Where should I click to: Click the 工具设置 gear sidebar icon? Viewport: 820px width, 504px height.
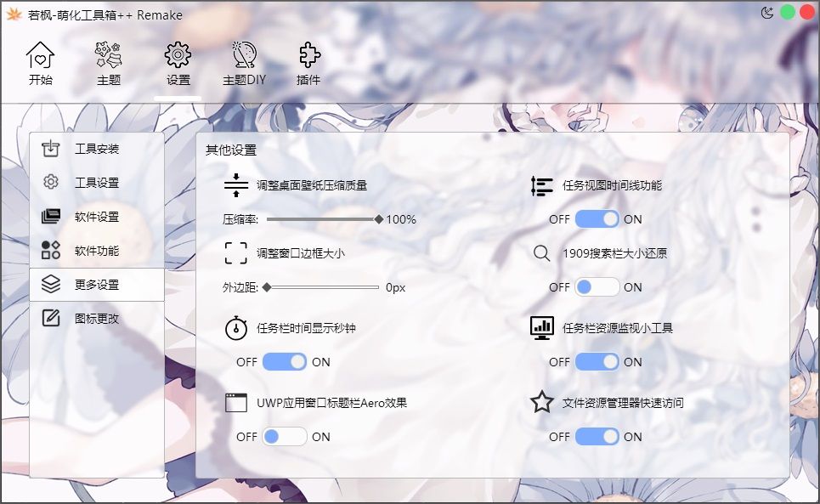coord(51,182)
